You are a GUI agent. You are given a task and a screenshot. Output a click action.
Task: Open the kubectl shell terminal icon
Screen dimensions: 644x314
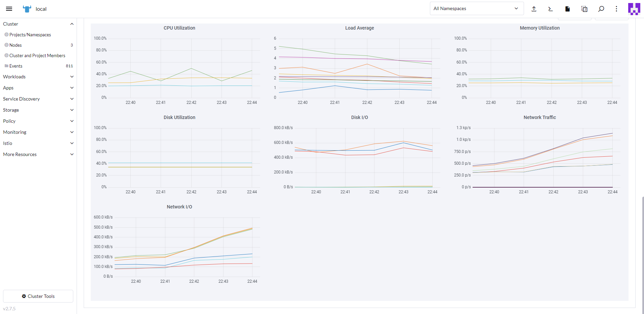[x=551, y=9]
